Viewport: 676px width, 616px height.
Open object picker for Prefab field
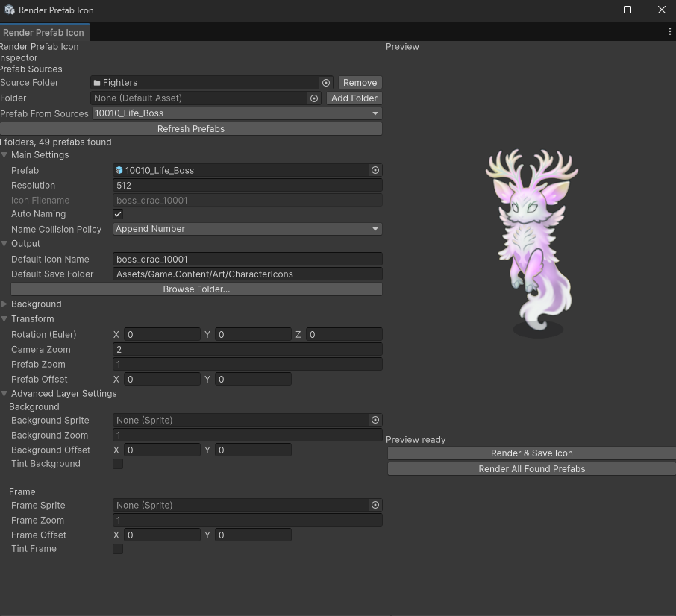(x=375, y=170)
